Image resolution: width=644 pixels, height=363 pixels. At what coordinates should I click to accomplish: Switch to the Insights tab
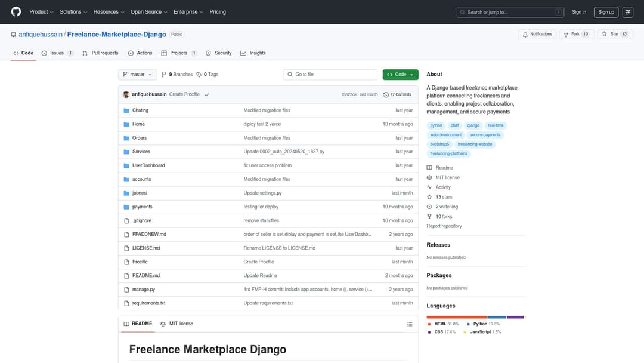(253, 53)
